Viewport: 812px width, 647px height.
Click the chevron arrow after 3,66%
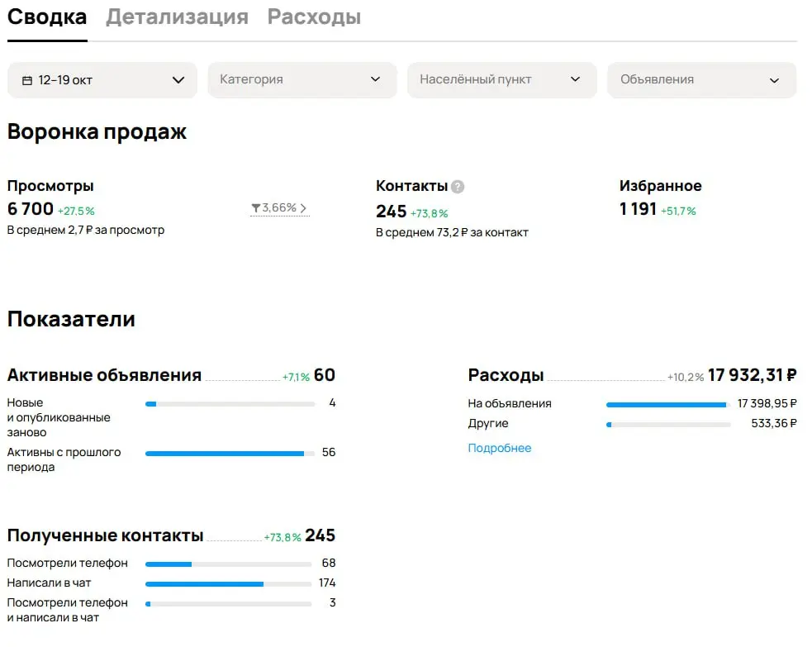tap(305, 208)
